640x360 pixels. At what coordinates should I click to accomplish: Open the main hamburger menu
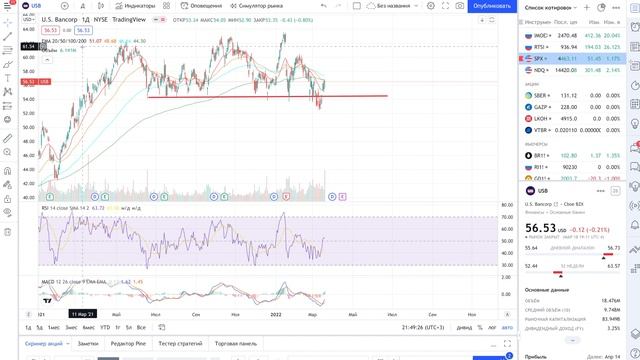7,6
